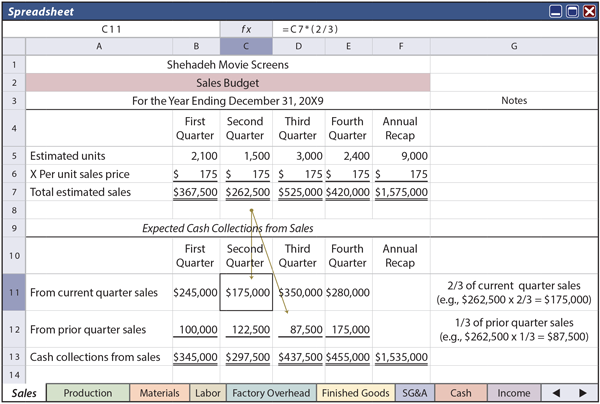The image size is (600, 404).
Task: Click the pink Sales Budget cell
Action: pyautogui.click(x=228, y=83)
